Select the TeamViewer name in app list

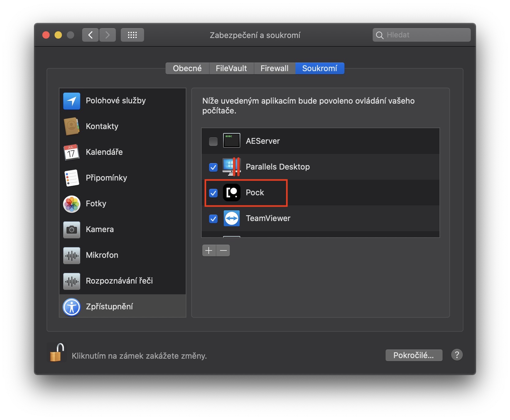tap(268, 218)
